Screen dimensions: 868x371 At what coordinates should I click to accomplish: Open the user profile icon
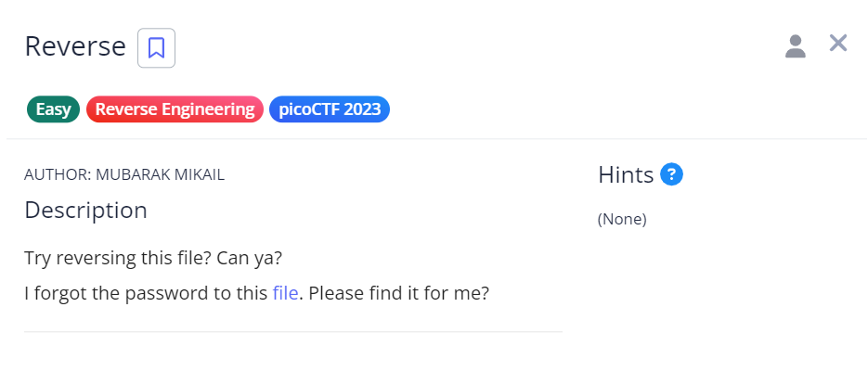click(795, 46)
